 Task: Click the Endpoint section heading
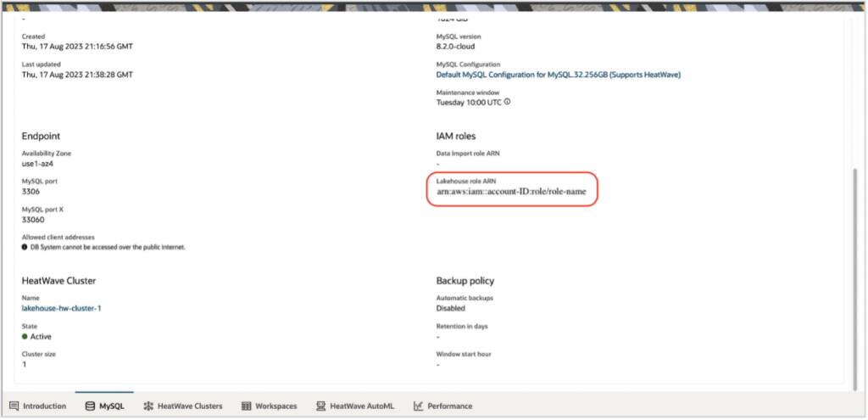41,136
